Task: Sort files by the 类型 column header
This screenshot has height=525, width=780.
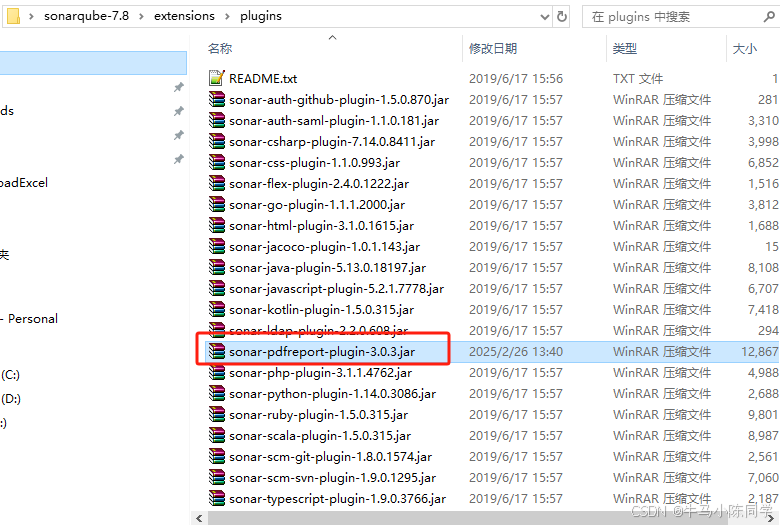Action: tap(625, 48)
